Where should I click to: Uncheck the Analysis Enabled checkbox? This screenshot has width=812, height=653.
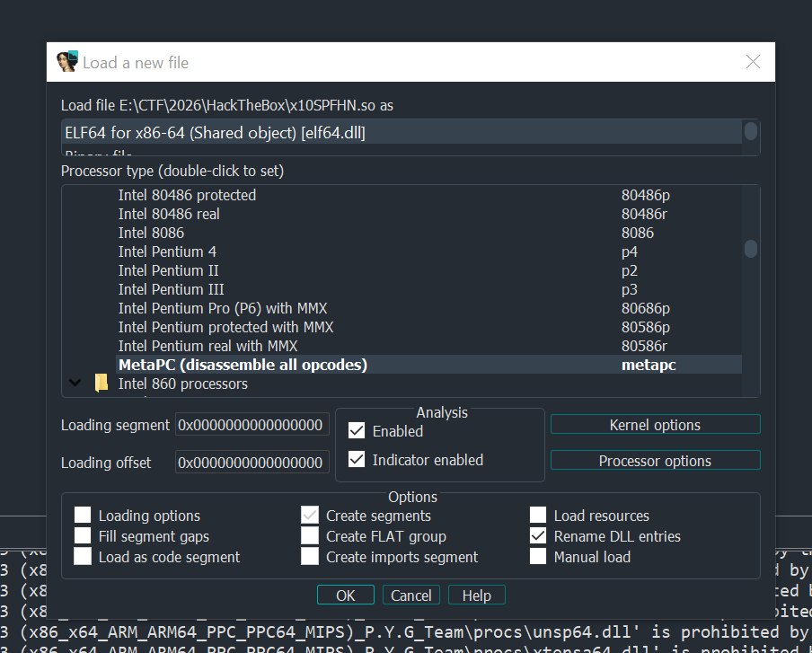pyautogui.click(x=357, y=431)
